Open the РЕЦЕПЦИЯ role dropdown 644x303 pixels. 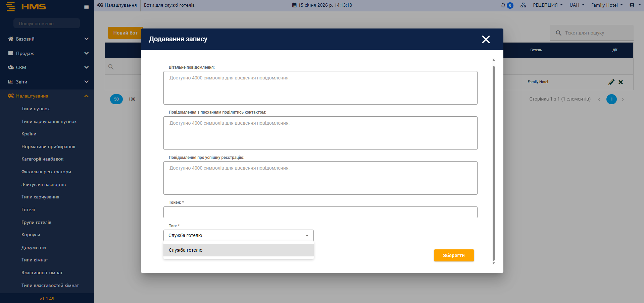click(547, 5)
